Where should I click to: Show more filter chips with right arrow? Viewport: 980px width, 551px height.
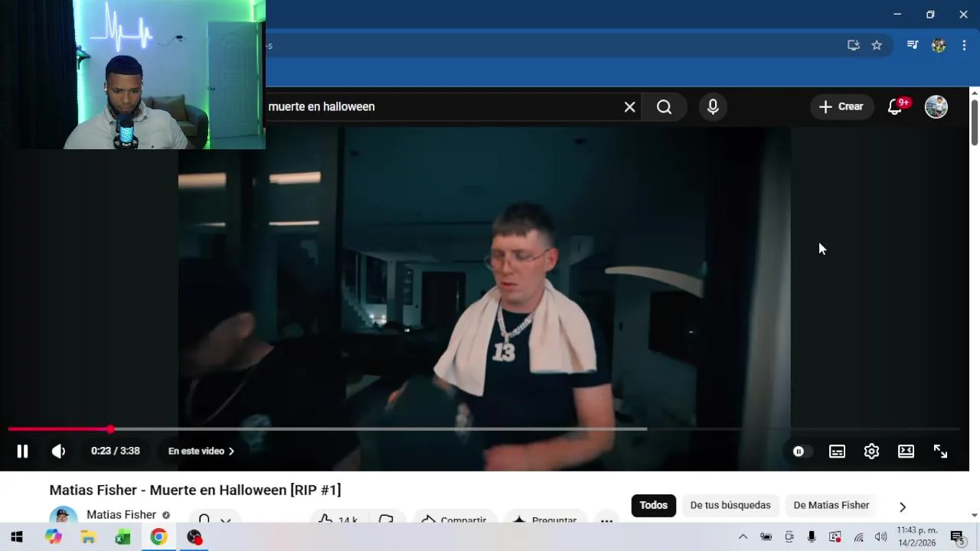[902, 507]
